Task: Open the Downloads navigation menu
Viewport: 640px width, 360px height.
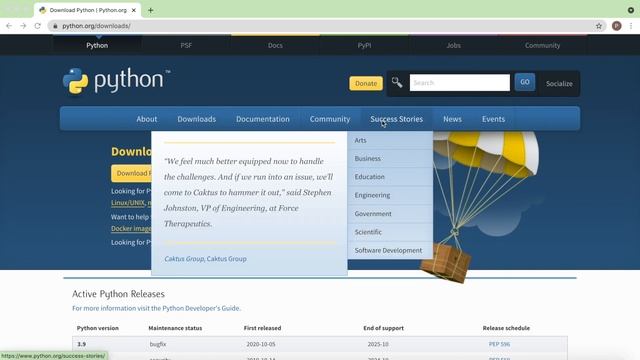Action: point(196,119)
